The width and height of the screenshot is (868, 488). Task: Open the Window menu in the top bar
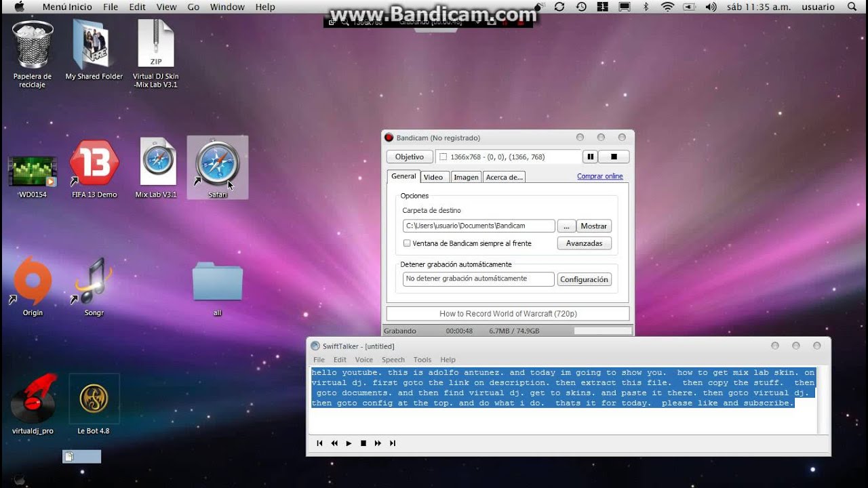[x=227, y=7]
